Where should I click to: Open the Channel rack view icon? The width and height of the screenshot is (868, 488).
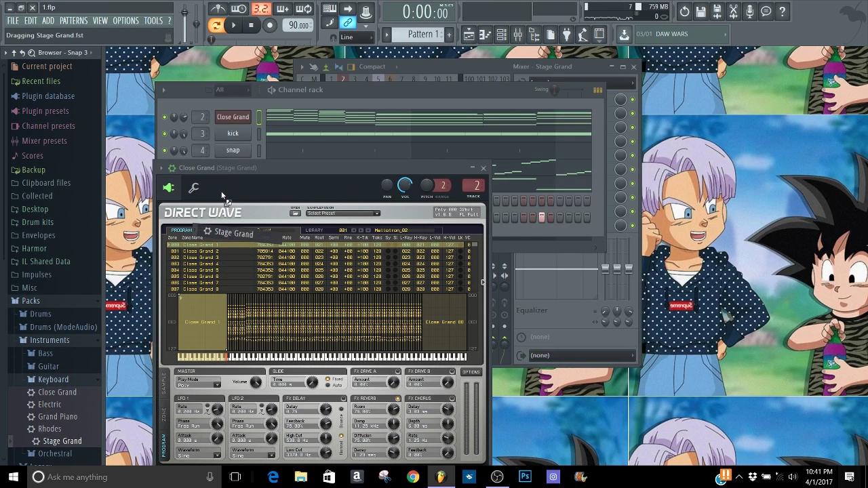coord(501,34)
